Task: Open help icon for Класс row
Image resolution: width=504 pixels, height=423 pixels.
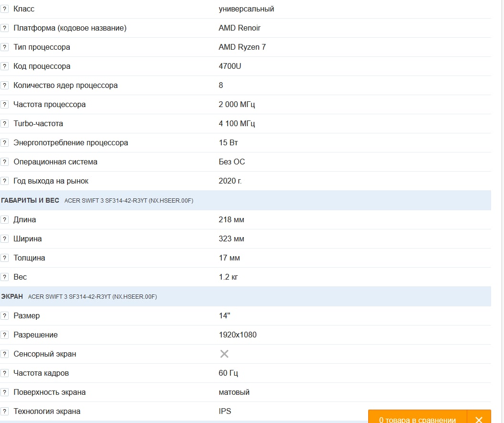Action: (4, 9)
